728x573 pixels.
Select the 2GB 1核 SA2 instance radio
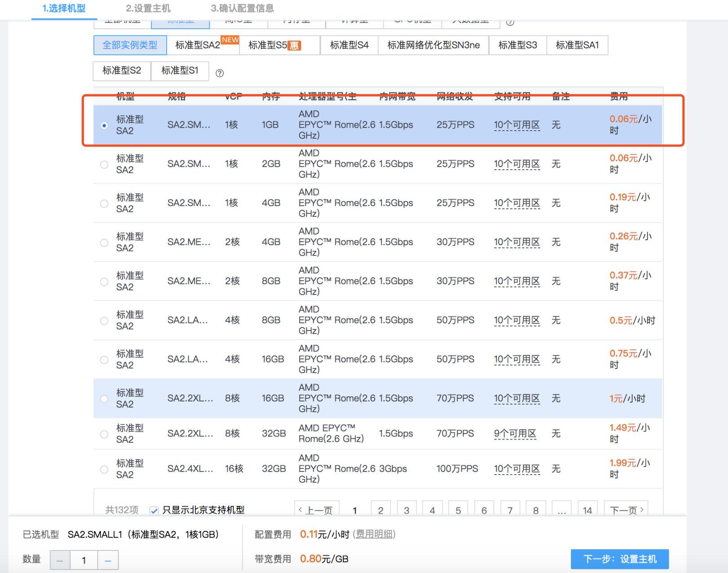click(x=104, y=164)
